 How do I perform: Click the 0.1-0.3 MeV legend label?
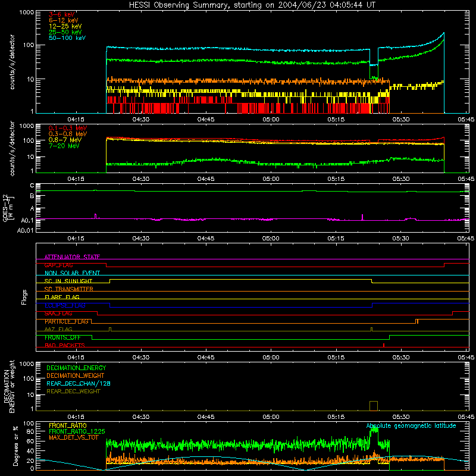click(68, 128)
